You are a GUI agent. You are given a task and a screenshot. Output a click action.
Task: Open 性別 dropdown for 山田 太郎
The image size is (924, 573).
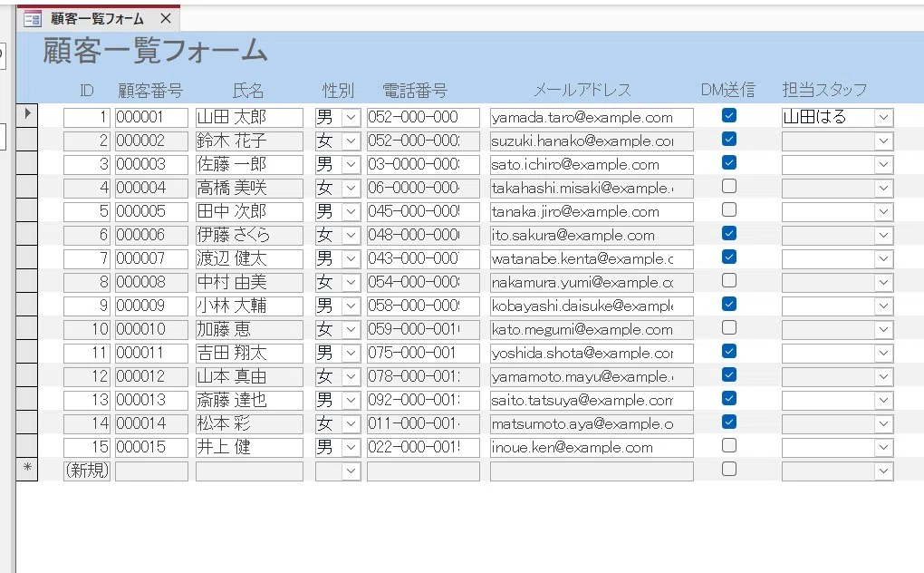(351, 117)
